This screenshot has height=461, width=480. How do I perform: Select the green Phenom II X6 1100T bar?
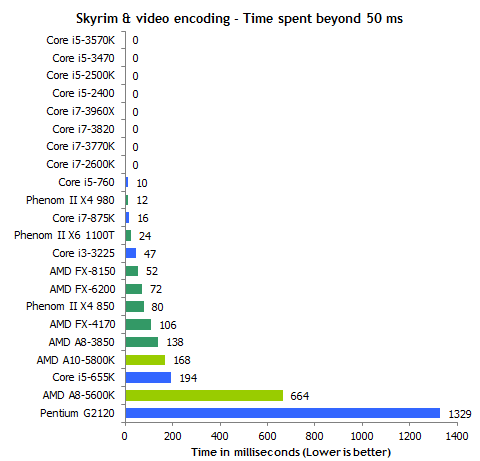click(x=128, y=235)
